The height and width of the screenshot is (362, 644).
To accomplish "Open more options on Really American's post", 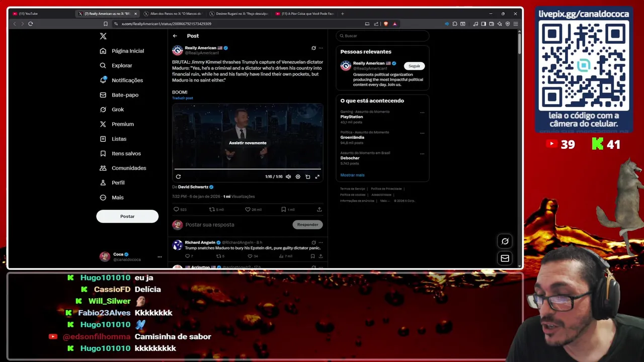I will point(320,48).
